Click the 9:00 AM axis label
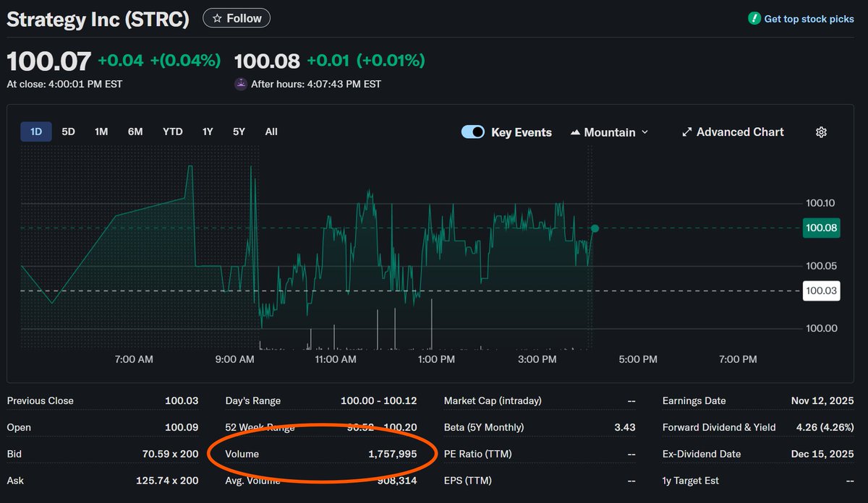This screenshot has width=868, height=503. pos(235,359)
